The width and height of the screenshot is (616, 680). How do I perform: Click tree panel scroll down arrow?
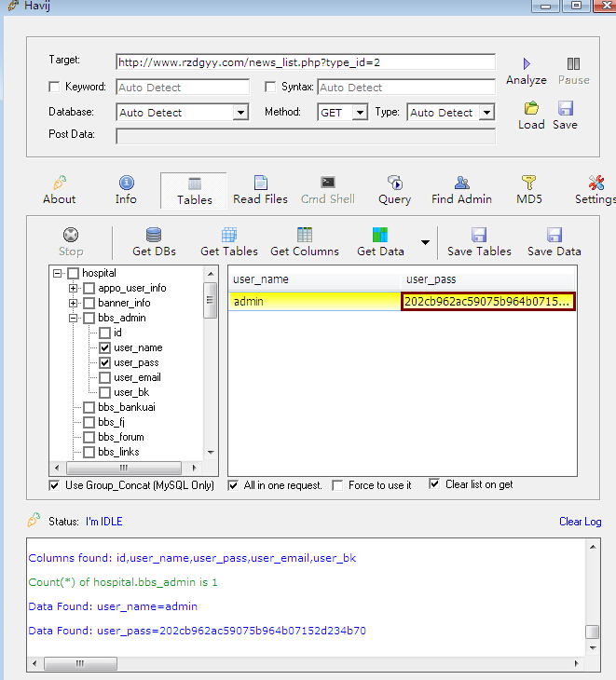tap(211, 453)
